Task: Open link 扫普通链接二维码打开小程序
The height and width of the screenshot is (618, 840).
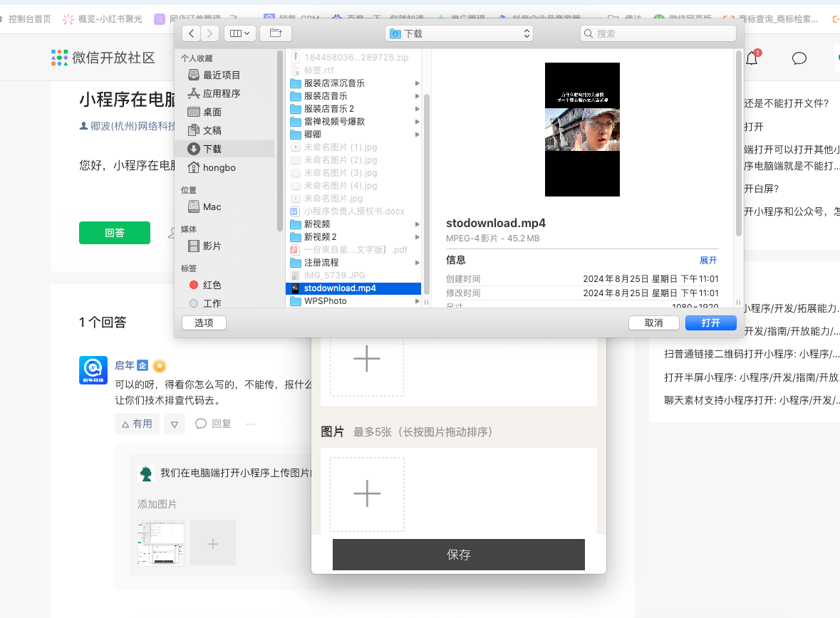Action: [x=751, y=354]
